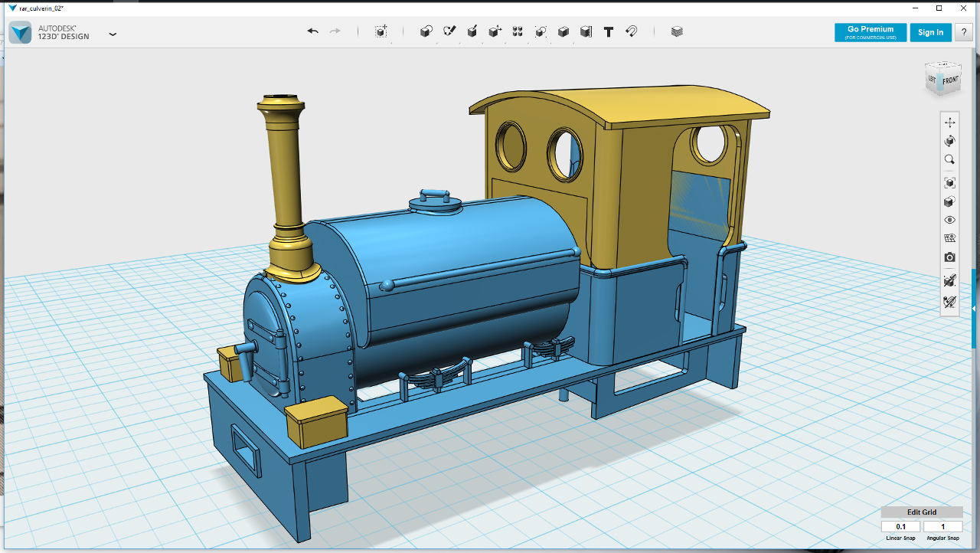Toggle snap while moving objects
The height and width of the screenshot is (553, 980).
pos(950,280)
